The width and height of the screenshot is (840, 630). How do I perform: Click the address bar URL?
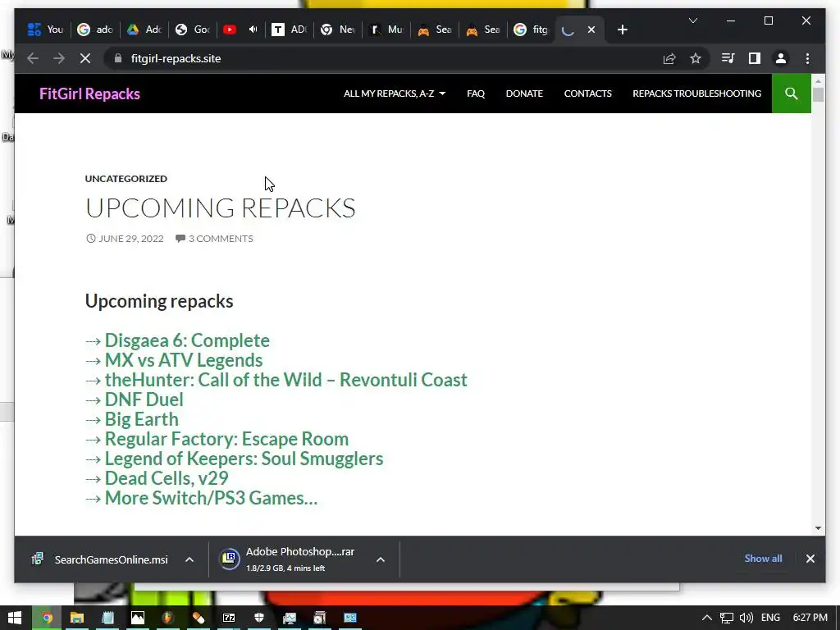click(176, 58)
